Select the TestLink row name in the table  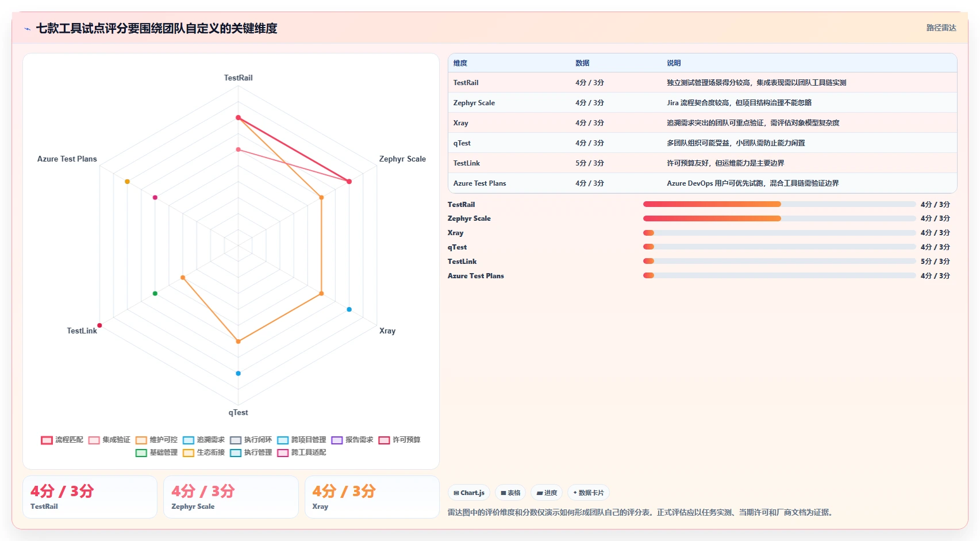[466, 163]
